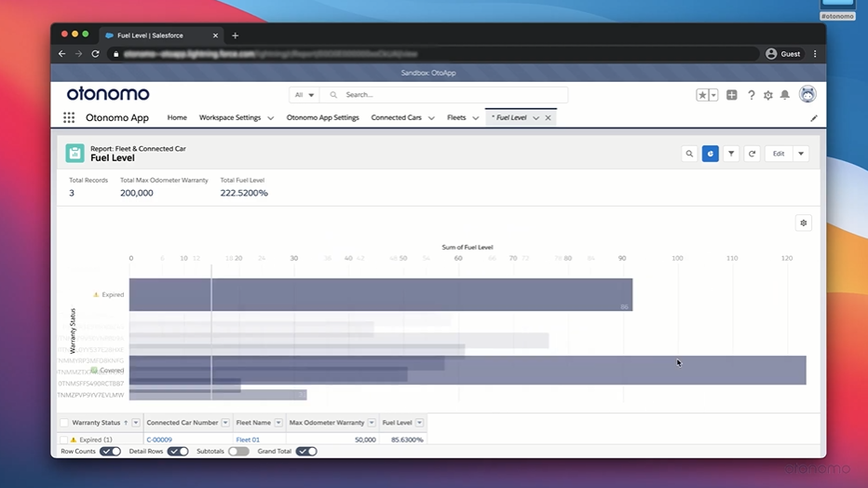
Task: Reload the browser page
Action: [x=95, y=54]
